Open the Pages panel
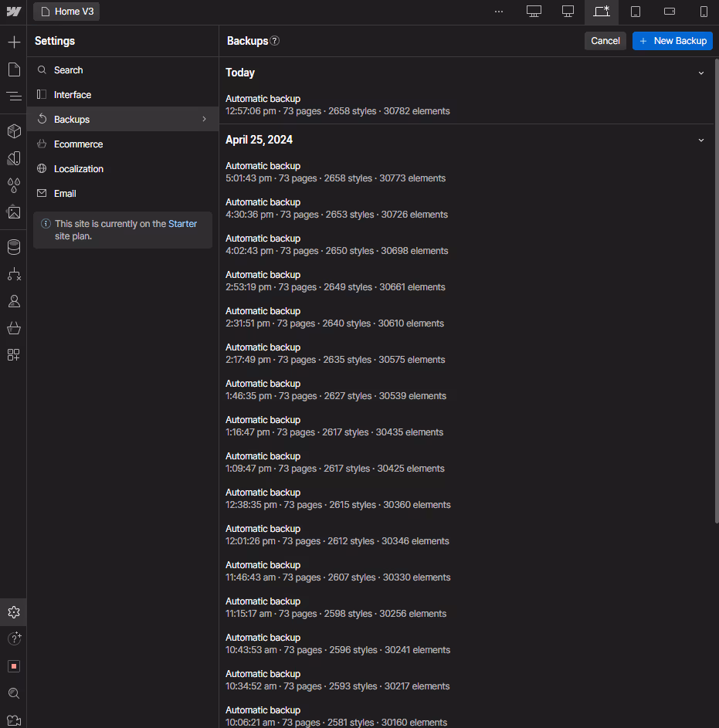Image resolution: width=719 pixels, height=728 pixels. [14, 69]
